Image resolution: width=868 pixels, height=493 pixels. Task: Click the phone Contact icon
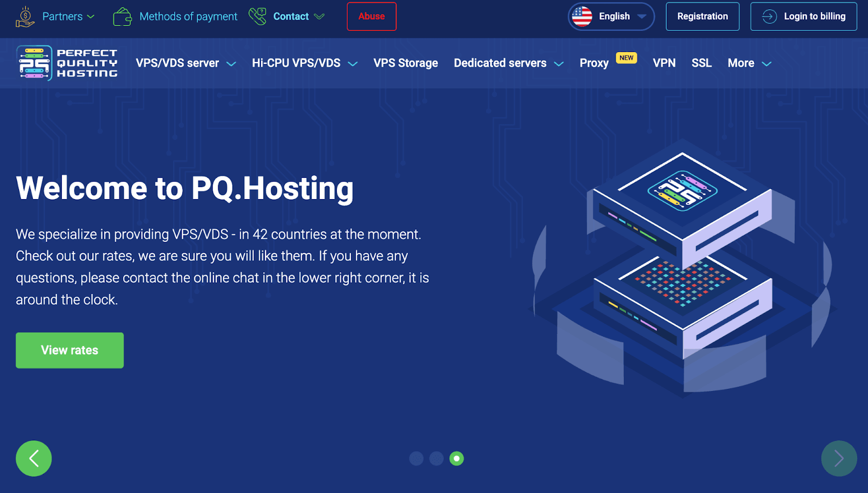[x=257, y=16]
